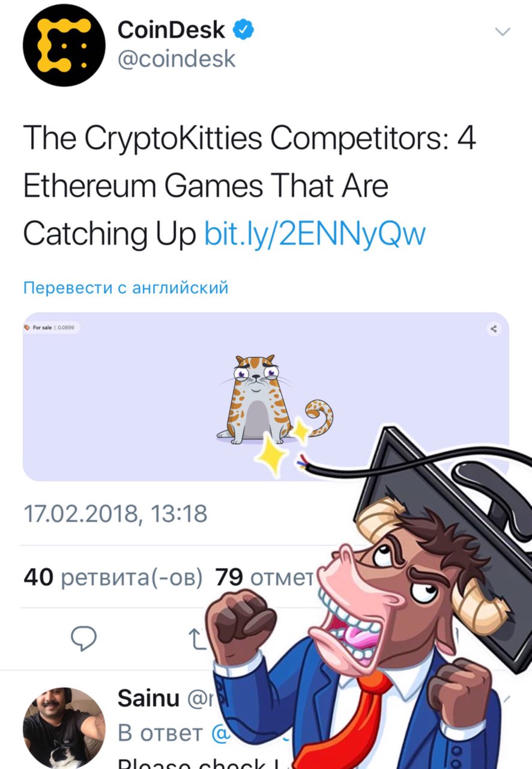Open the CryptoKitty image preview

265,397
